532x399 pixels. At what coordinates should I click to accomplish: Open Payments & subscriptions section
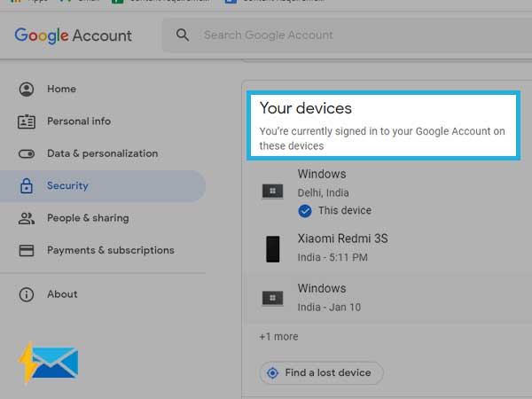[x=111, y=250]
